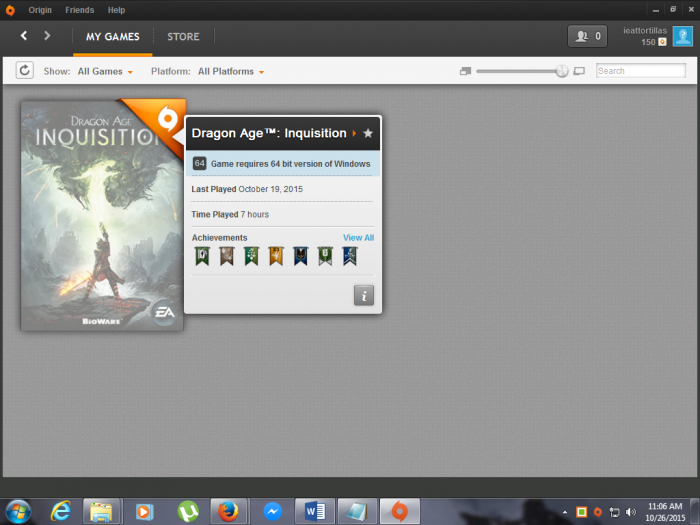The height and width of the screenshot is (525, 700).
Task: Click the 64 bit requirement badge
Action: (x=199, y=163)
